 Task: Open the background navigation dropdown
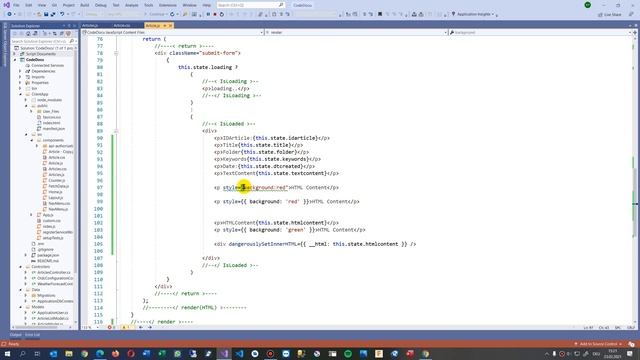pyautogui.click(x=540, y=32)
